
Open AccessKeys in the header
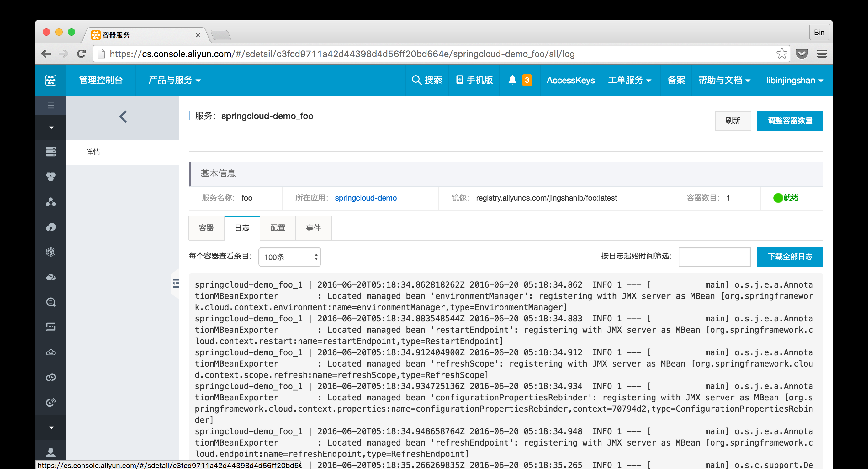click(570, 80)
